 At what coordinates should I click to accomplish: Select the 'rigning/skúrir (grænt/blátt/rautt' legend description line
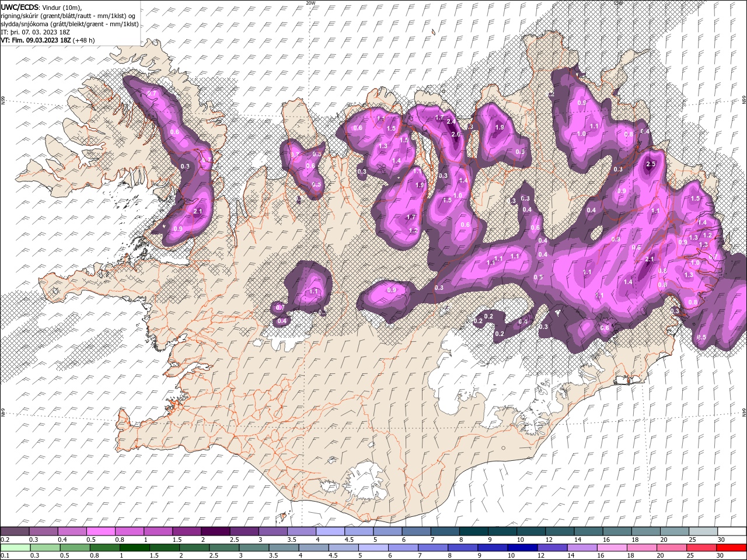69,16
